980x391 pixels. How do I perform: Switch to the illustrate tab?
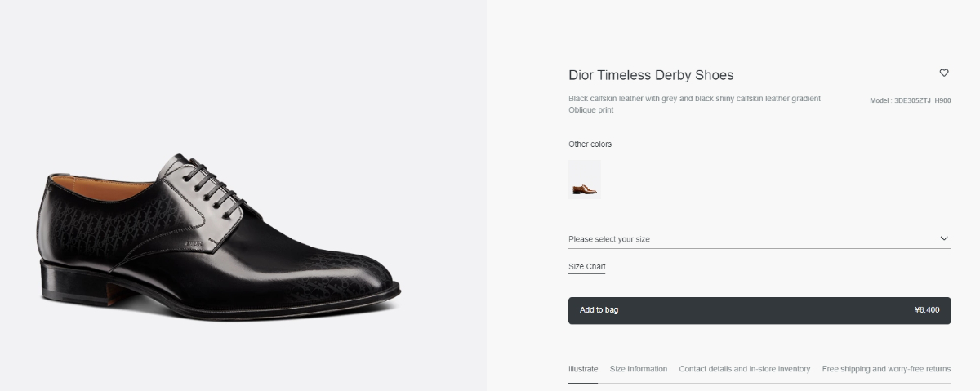pos(583,369)
